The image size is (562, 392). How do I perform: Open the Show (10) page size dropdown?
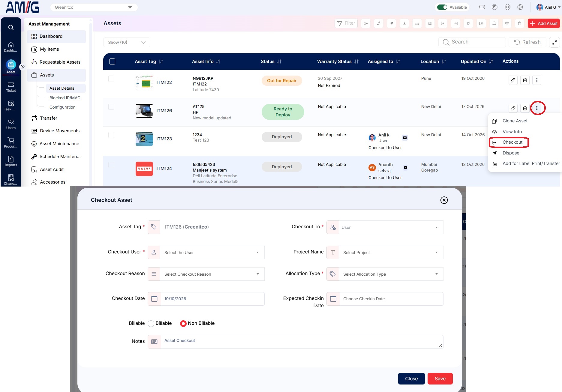[x=127, y=42]
